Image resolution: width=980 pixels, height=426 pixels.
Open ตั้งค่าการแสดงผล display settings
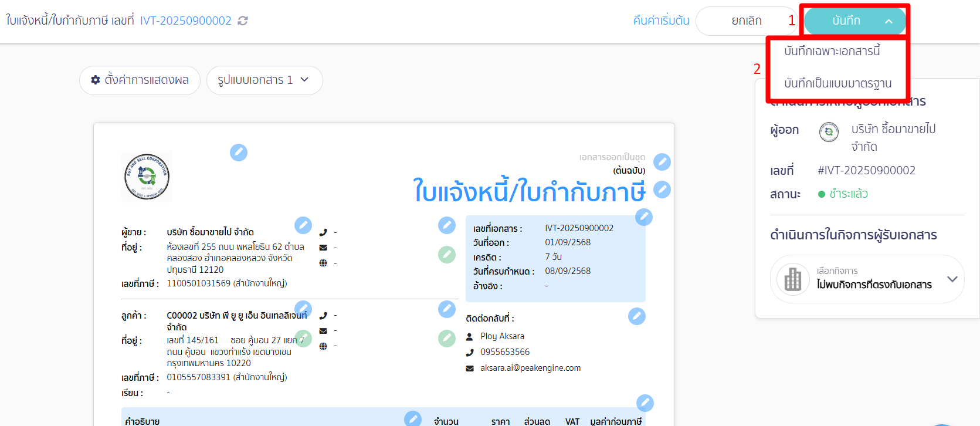pos(140,80)
